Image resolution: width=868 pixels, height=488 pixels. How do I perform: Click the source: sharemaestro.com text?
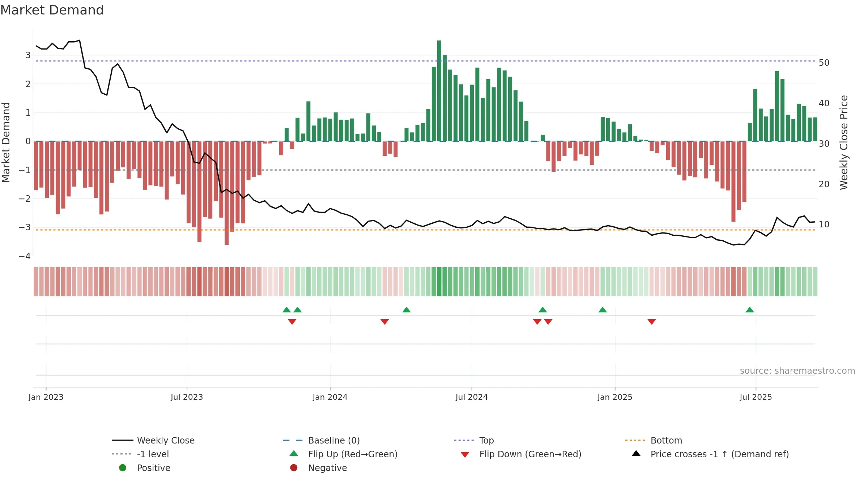pyautogui.click(x=797, y=371)
